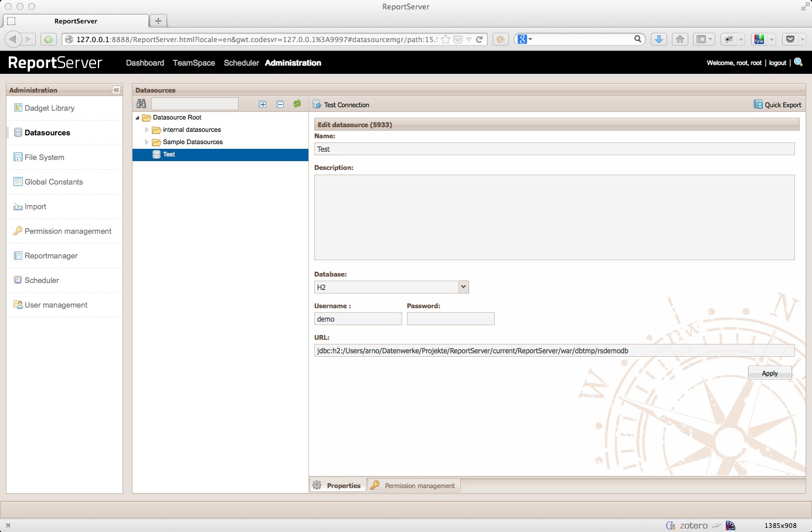Collapse the Administration panel
812x532 pixels.
click(x=116, y=90)
